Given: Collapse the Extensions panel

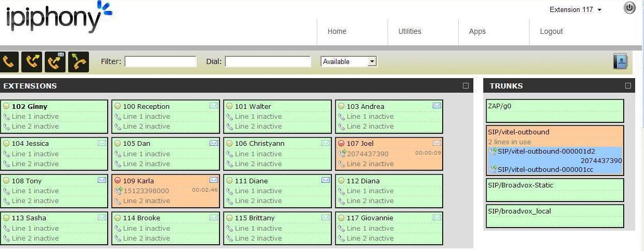Looking at the screenshot, I should coord(466,86).
